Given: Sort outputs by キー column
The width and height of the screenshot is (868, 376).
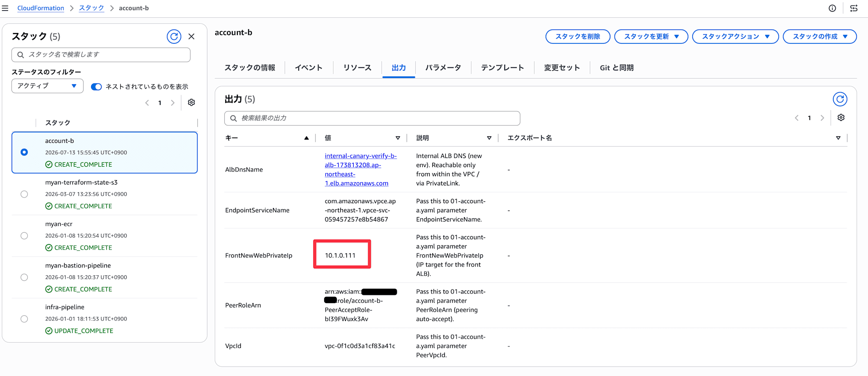Looking at the screenshot, I should [306, 138].
